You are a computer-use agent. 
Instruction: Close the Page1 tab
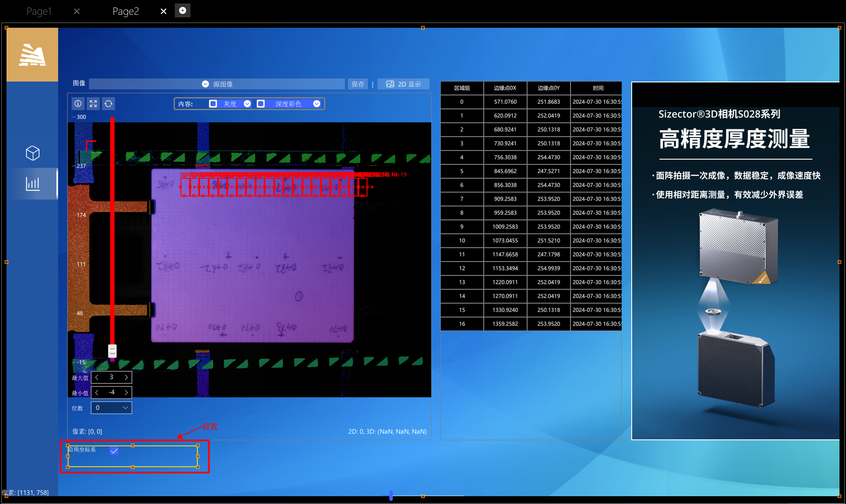[x=77, y=11]
